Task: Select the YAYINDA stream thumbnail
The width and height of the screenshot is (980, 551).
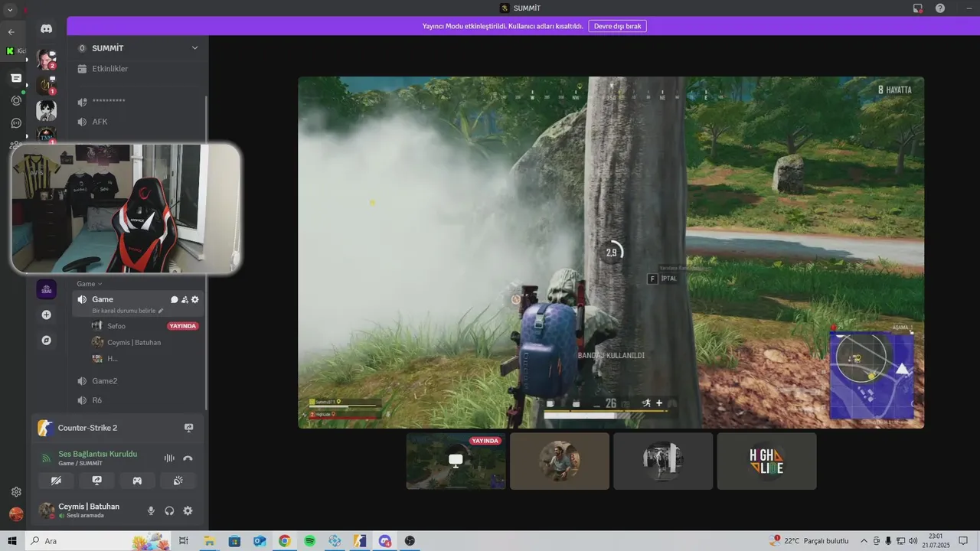Action: coord(456,461)
